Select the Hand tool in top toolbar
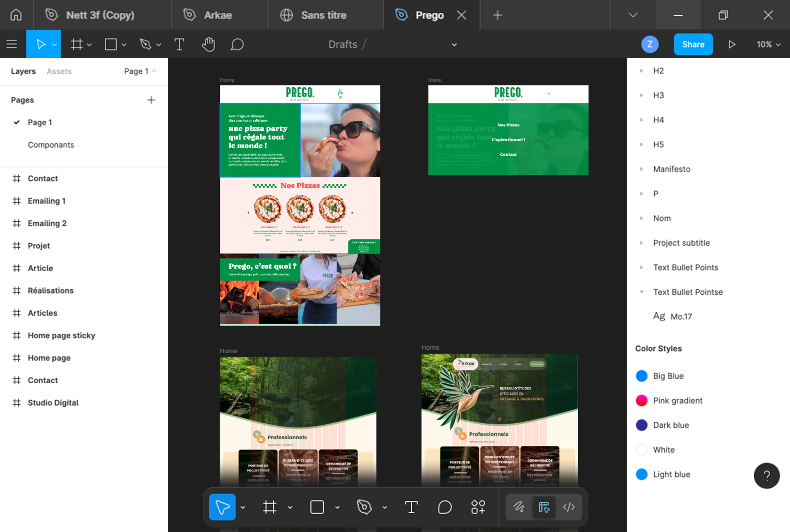Screen dimensions: 790x532 (x=208, y=44)
